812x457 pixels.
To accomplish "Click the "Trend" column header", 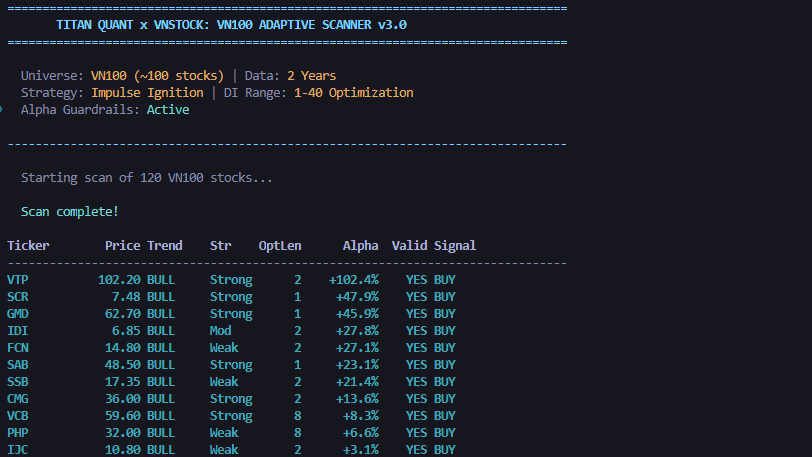I will coord(165,246).
